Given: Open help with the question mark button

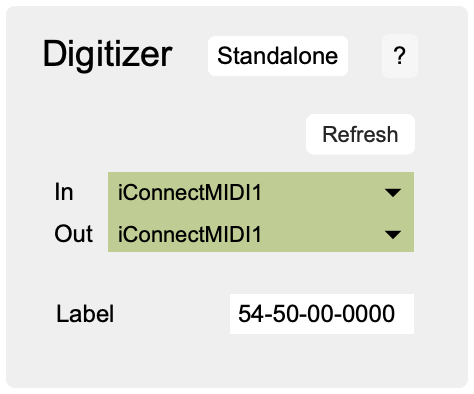Looking at the screenshot, I should (400, 56).
